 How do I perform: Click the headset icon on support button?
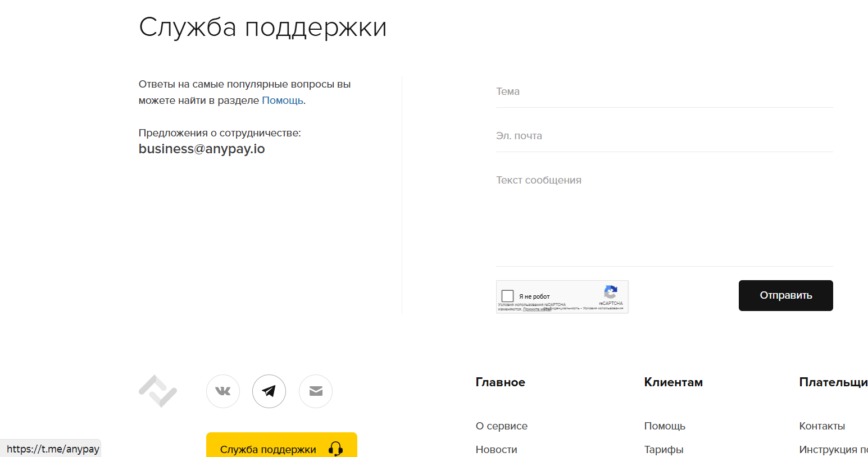[x=334, y=450]
